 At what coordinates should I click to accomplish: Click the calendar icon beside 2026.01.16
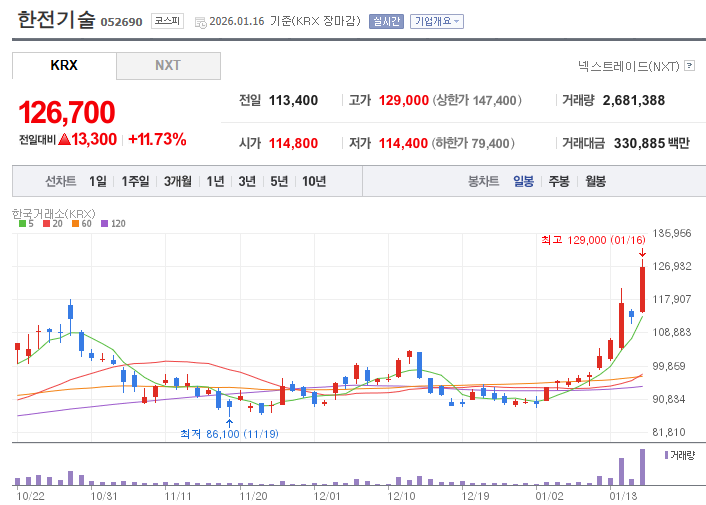(x=200, y=22)
